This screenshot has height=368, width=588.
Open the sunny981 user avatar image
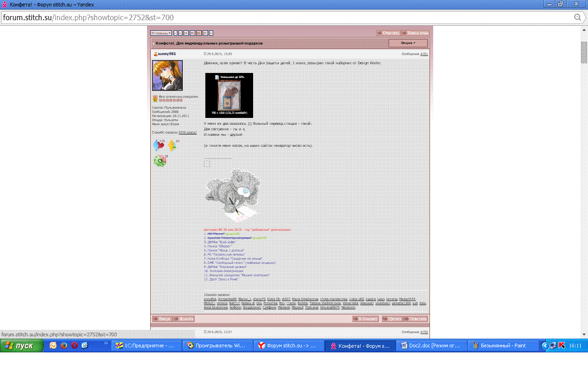coord(167,75)
